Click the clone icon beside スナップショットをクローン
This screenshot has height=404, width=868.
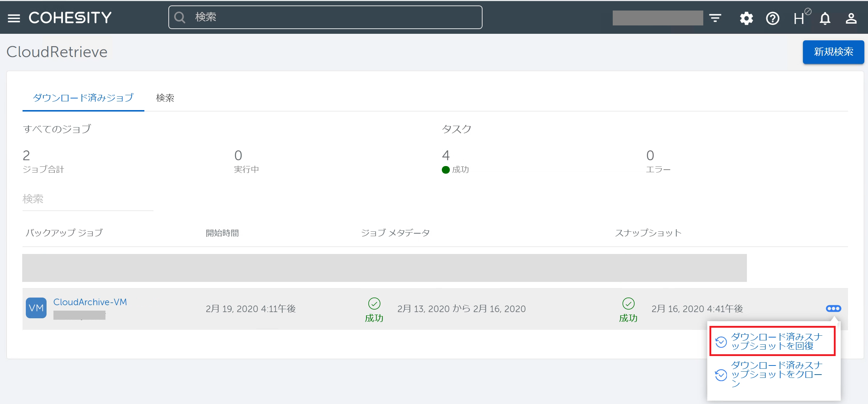[721, 375]
